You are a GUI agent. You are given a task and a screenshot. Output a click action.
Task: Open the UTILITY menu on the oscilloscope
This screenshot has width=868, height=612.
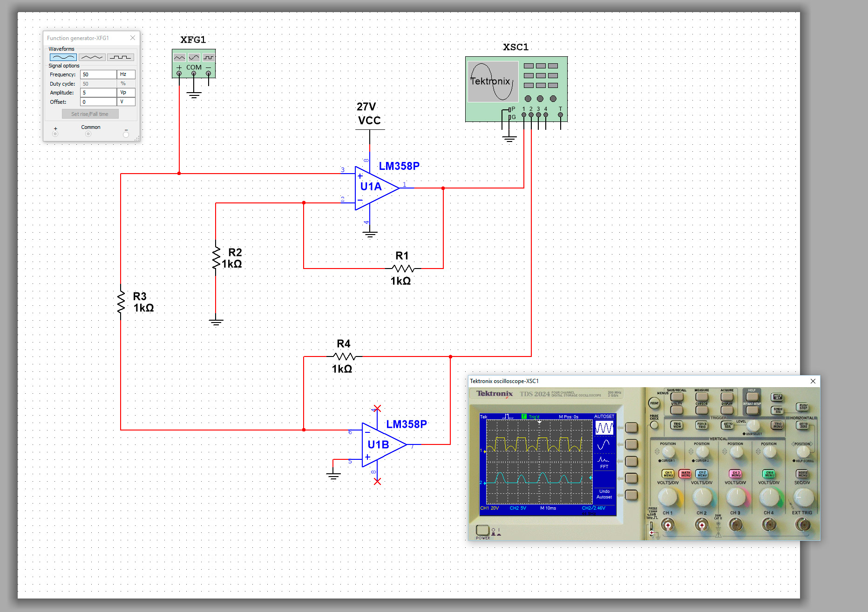677,410
